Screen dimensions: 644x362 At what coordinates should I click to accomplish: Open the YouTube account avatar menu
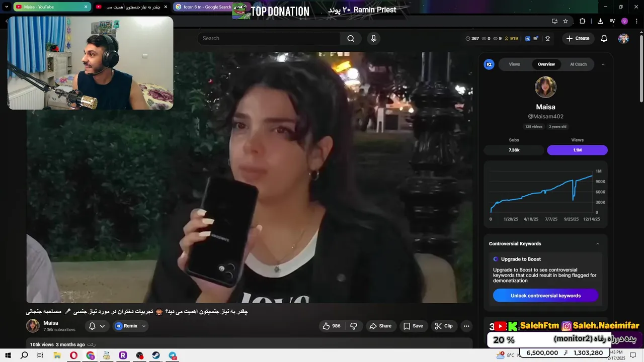tap(623, 38)
